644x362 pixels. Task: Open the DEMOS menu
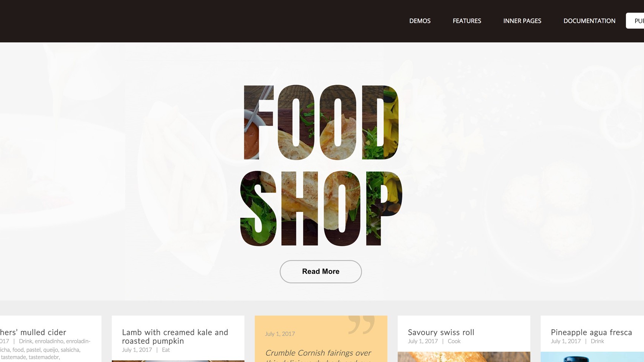coord(420,21)
